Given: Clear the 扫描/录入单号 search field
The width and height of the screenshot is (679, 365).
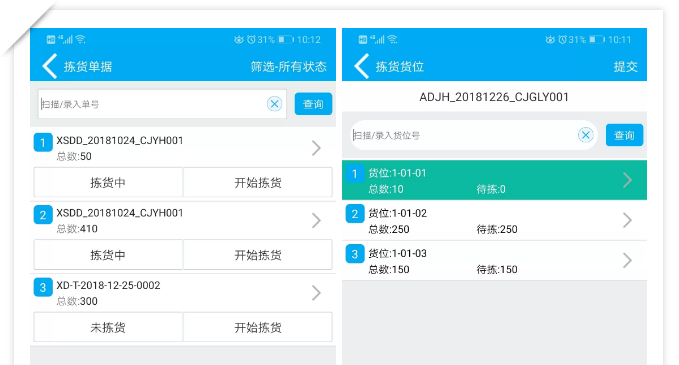Looking at the screenshot, I should coord(274,104).
